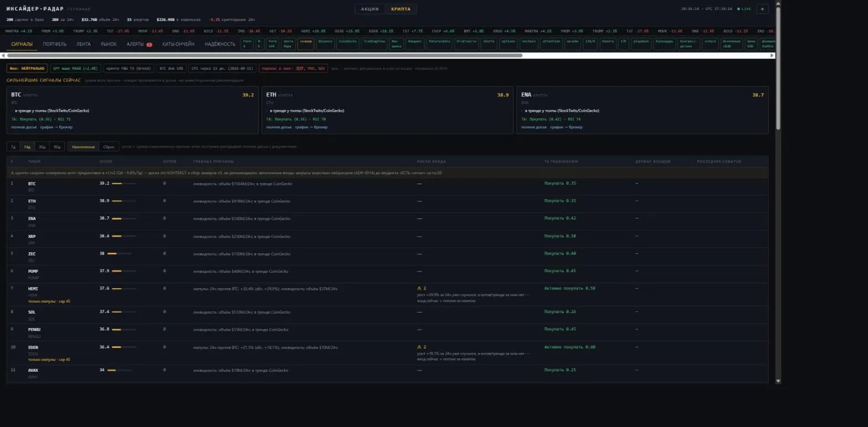Select the 7д period

pos(13,147)
